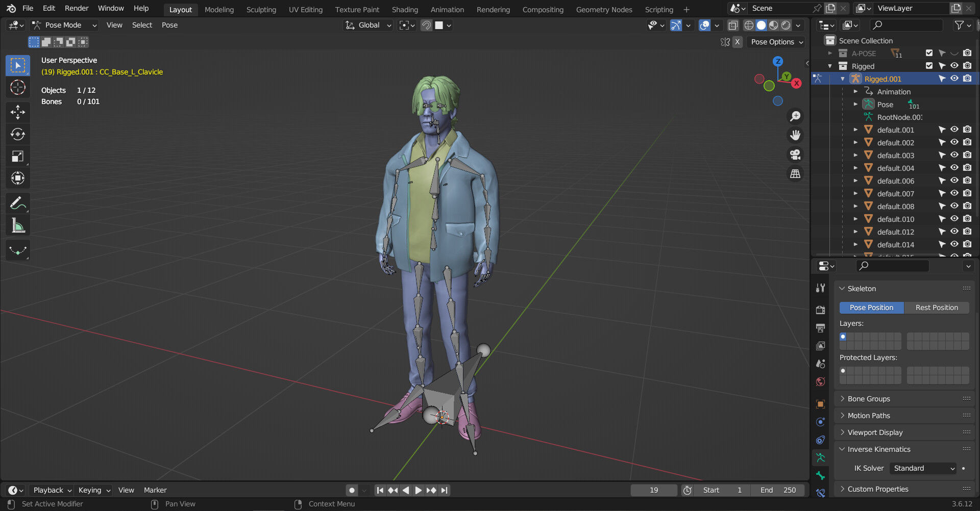Open the Object properties tab
Screen dimensions: 980x511
[820, 404]
